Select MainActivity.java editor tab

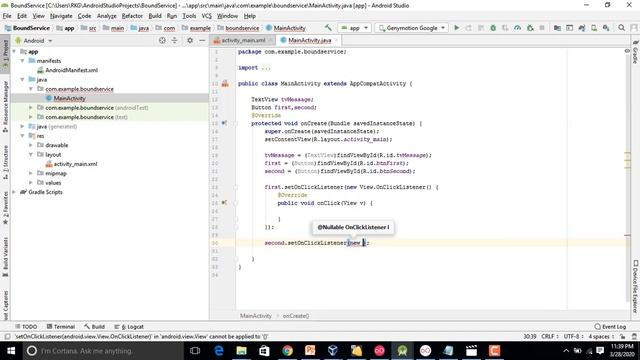[x=309, y=40]
